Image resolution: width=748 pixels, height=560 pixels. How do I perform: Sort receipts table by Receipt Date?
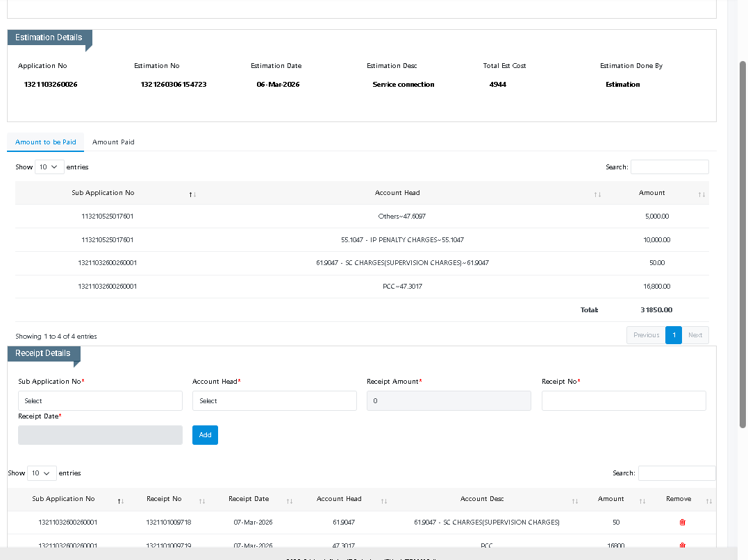click(249, 499)
